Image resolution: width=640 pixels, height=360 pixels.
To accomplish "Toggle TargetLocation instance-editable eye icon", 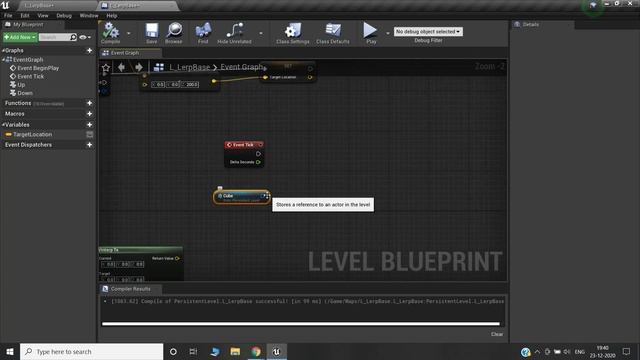I will tap(89, 134).
